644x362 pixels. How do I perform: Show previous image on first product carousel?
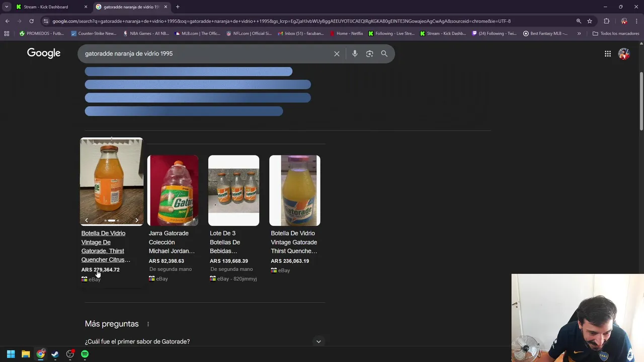[87, 220]
